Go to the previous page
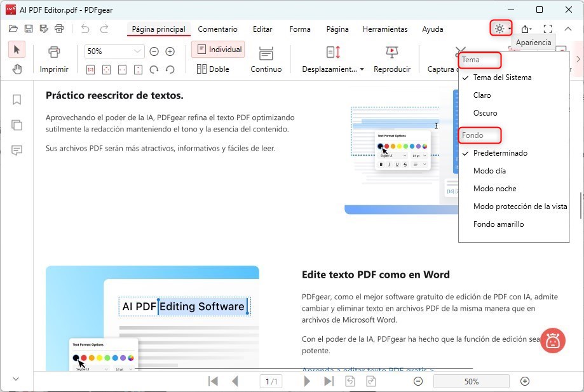 235,381
